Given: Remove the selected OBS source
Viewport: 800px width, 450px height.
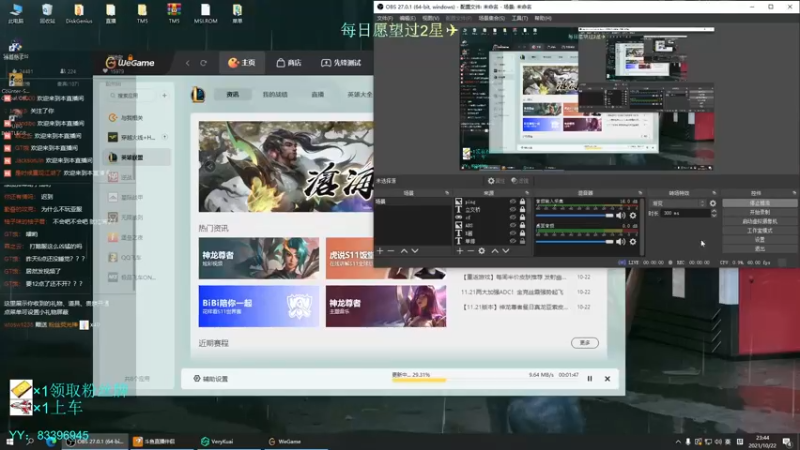Looking at the screenshot, I should coord(470,251).
